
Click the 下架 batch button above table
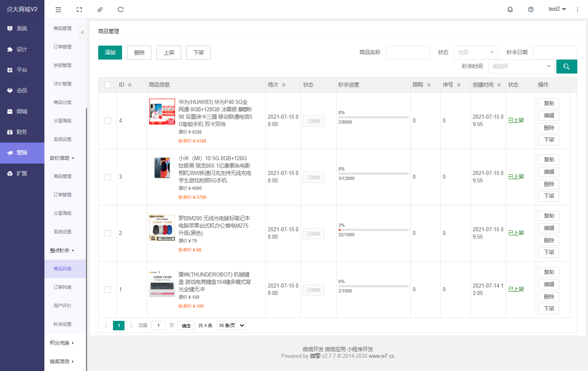[198, 53]
